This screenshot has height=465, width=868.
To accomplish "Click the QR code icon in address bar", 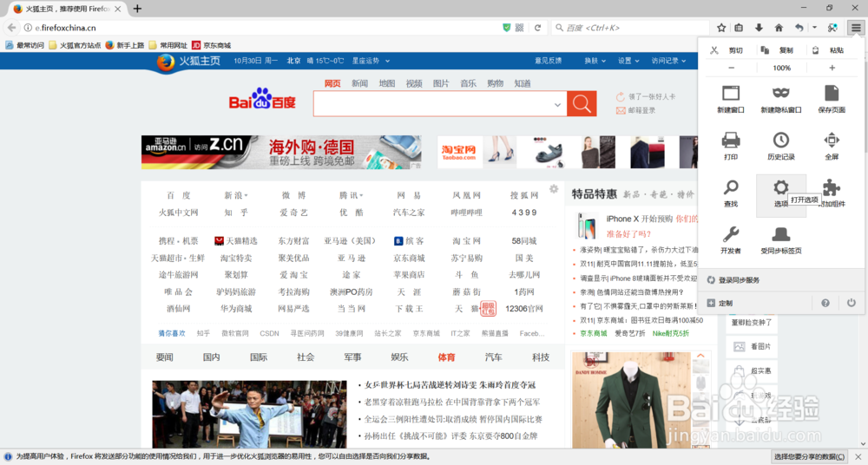I will pos(519,28).
